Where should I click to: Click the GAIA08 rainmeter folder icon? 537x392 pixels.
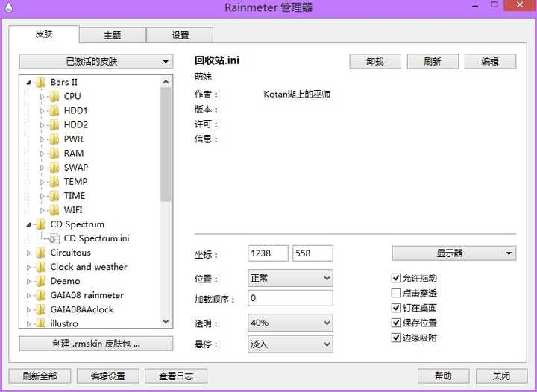coord(41,296)
